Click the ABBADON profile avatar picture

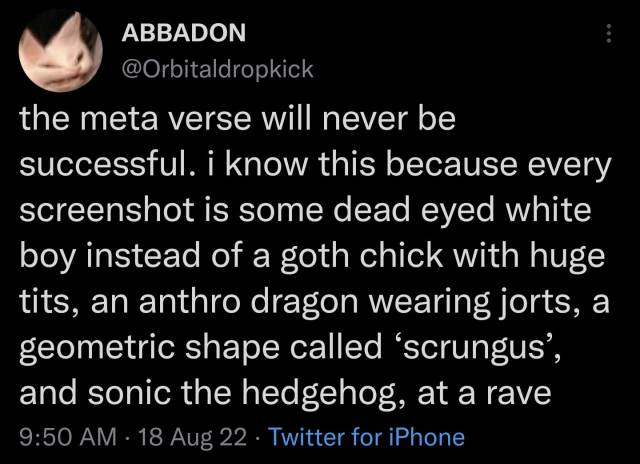pos(59,52)
